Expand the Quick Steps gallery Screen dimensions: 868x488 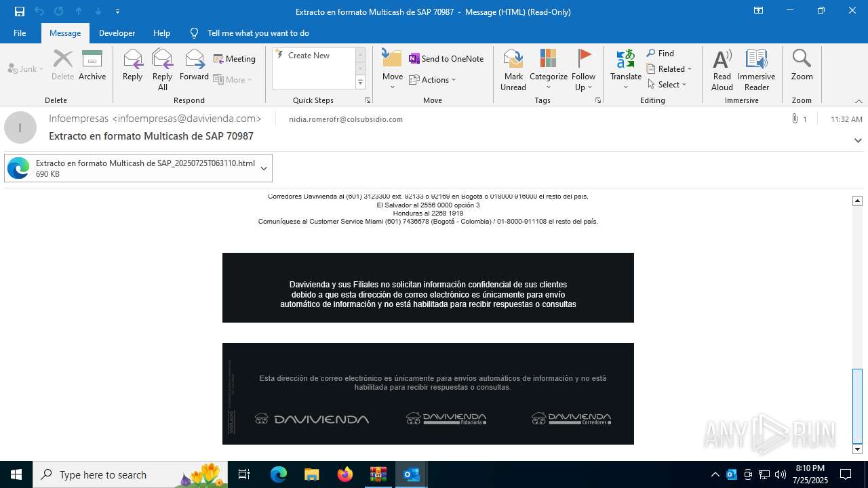(x=360, y=83)
